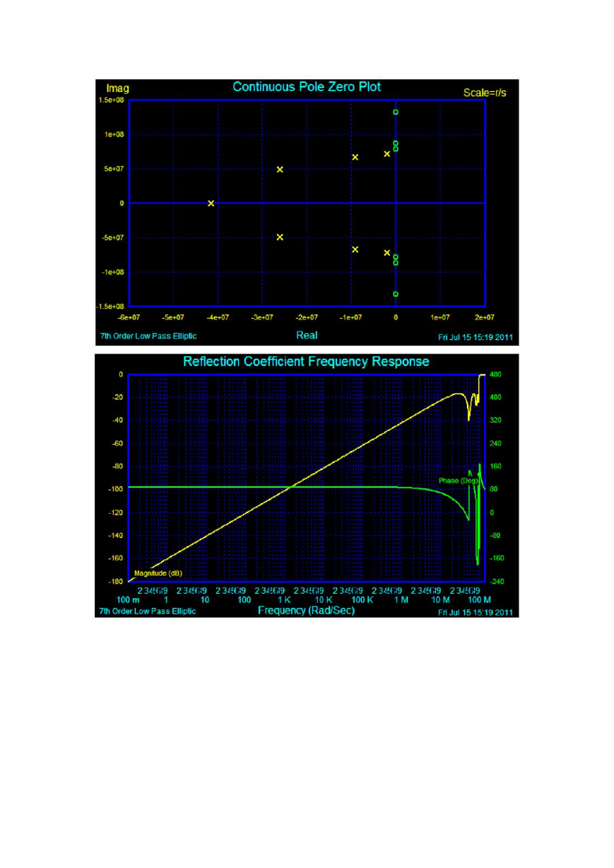Click the '-1e+07' real axis value
The image size is (614, 868).
pyautogui.click(x=351, y=318)
